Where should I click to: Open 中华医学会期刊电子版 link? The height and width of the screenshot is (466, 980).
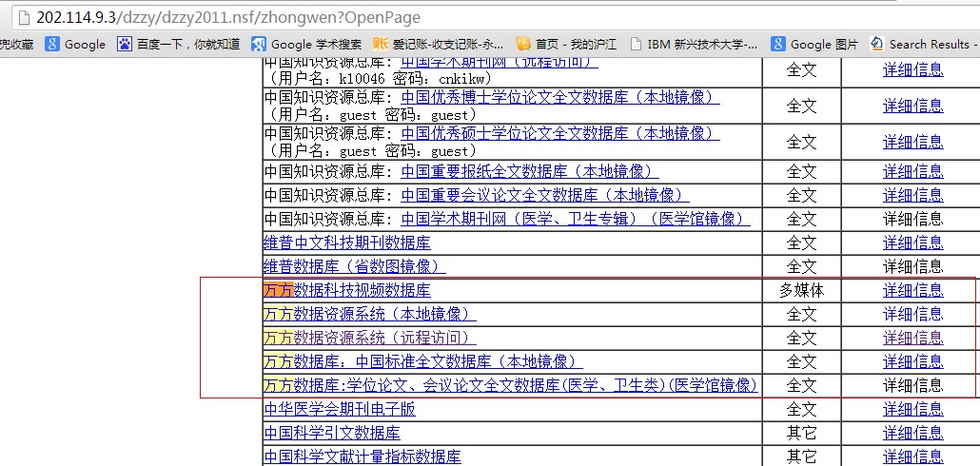point(340,410)
